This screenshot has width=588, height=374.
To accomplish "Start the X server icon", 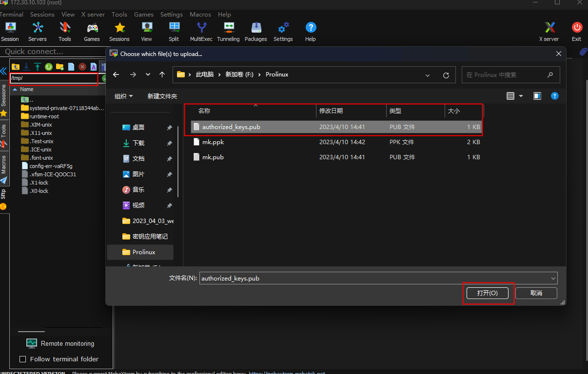I will pos(549,32).
